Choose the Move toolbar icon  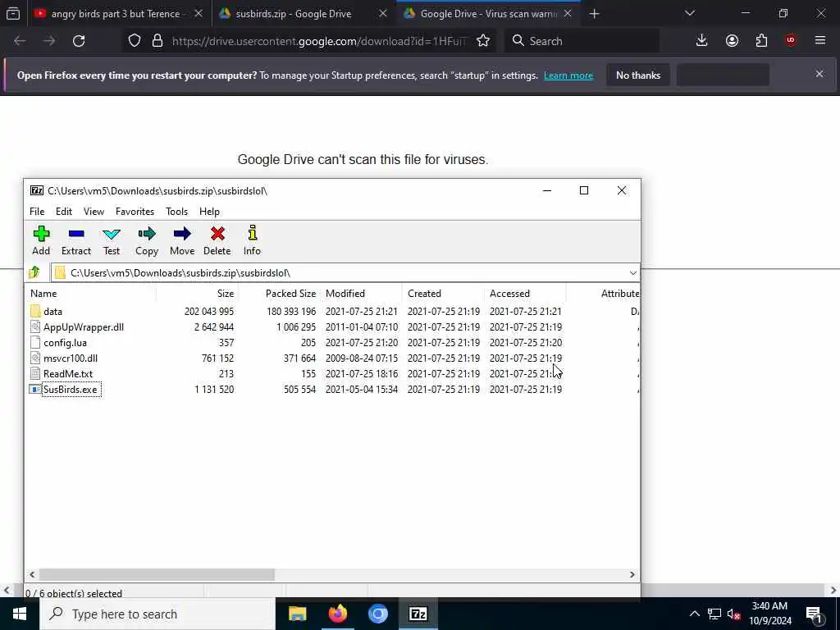[x=181, y=240]
